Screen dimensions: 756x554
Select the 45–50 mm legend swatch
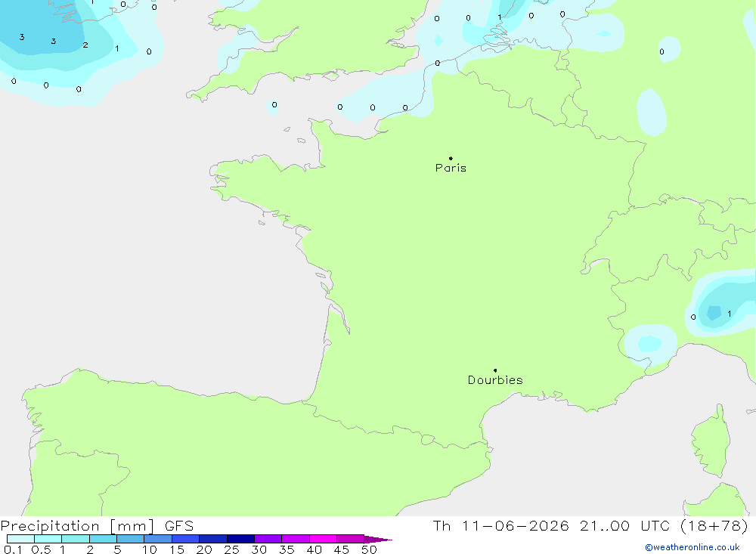pyautogui.click(x=350, y=539)
